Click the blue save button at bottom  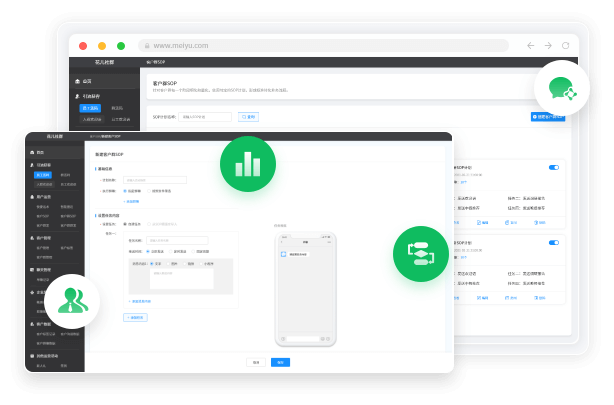tap(281, 362)
